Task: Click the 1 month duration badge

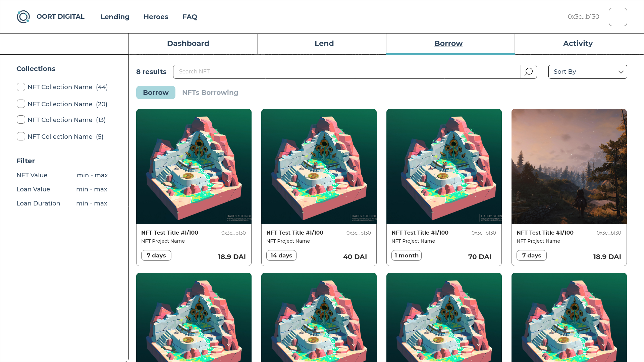Action: point(407,255)
